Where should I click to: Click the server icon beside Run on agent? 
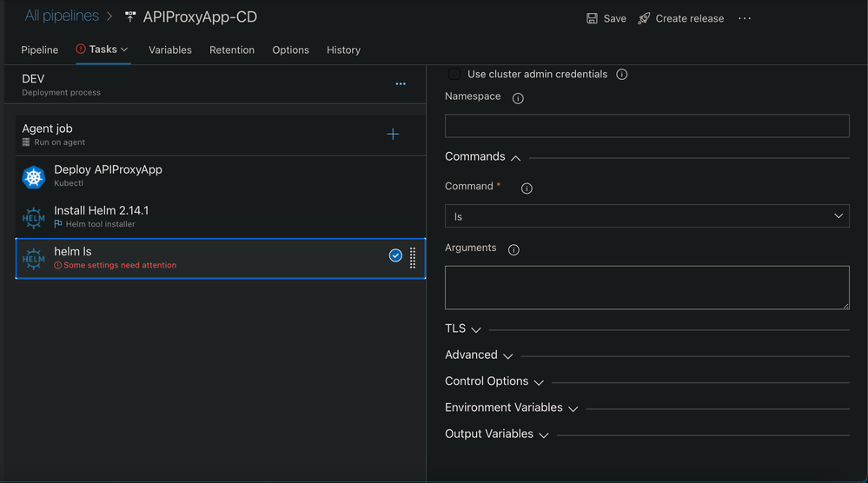click(x=26, y=142)
